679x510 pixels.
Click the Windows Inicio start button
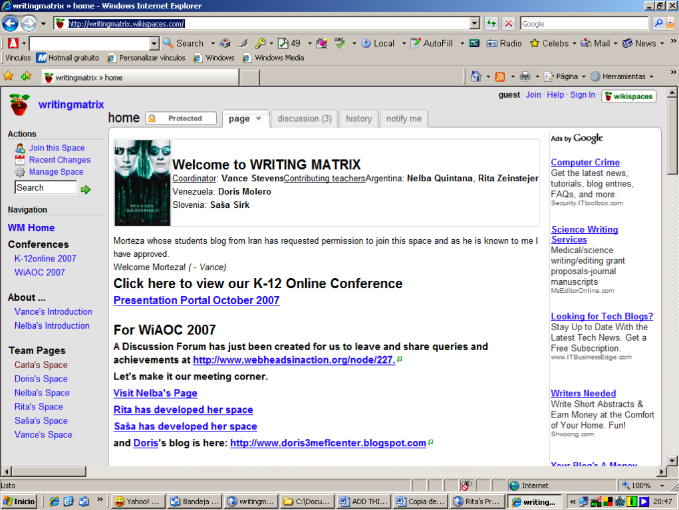coord(19,501)
